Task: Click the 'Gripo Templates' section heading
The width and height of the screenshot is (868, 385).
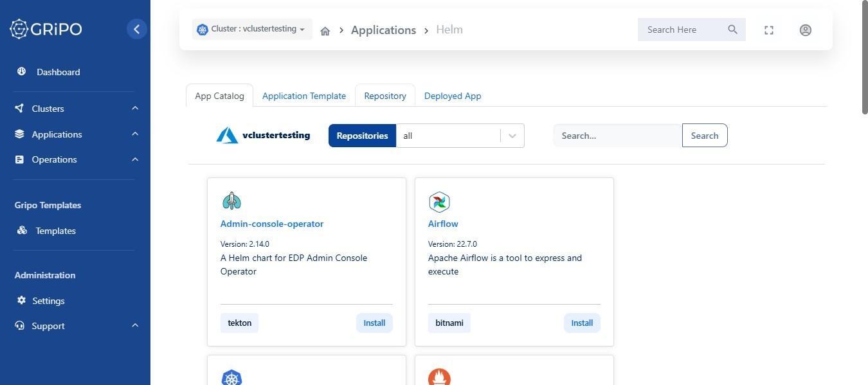Action: [48, 205]
